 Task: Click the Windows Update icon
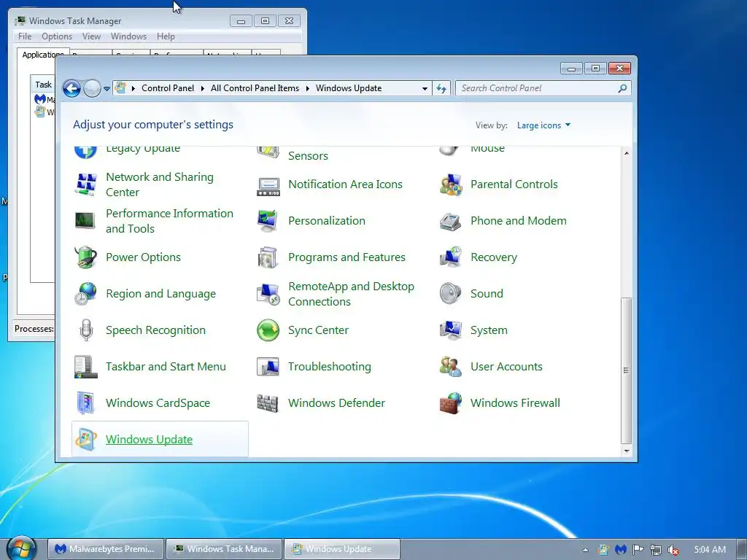86,439
